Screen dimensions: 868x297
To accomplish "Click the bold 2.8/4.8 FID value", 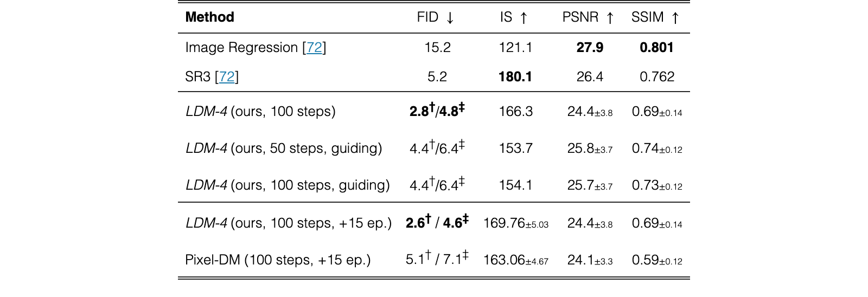I will [437, 110].
